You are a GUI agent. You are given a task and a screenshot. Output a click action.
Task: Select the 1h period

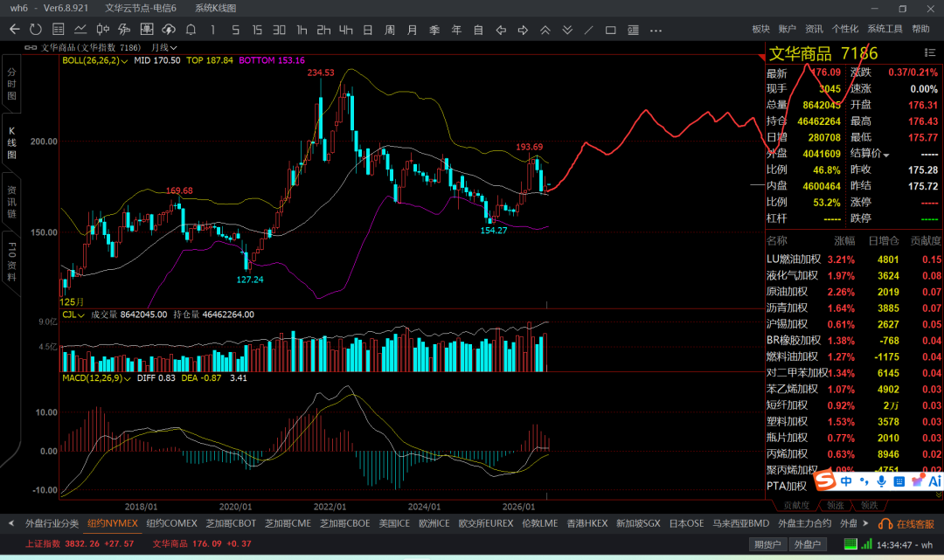(x=302, y=30)
